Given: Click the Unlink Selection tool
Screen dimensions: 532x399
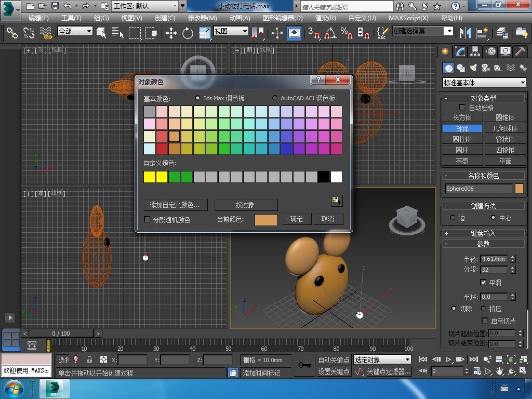Looking at the screenshot, I should (29, 33).
